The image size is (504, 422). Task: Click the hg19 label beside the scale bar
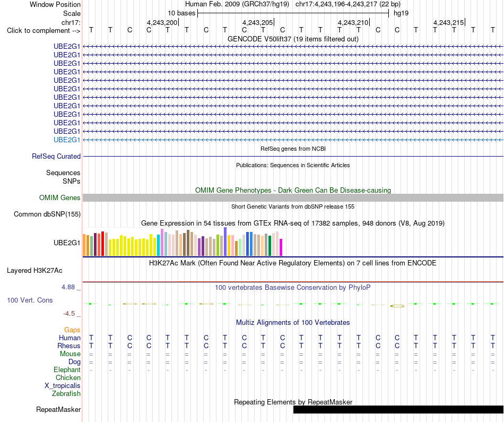[x=401, y=13]
